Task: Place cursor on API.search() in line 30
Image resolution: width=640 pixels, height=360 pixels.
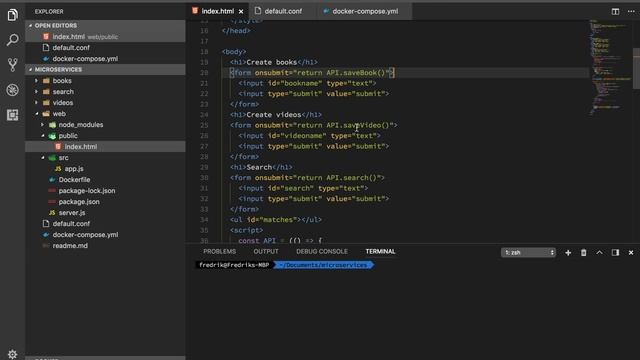Action: [351, 178]
